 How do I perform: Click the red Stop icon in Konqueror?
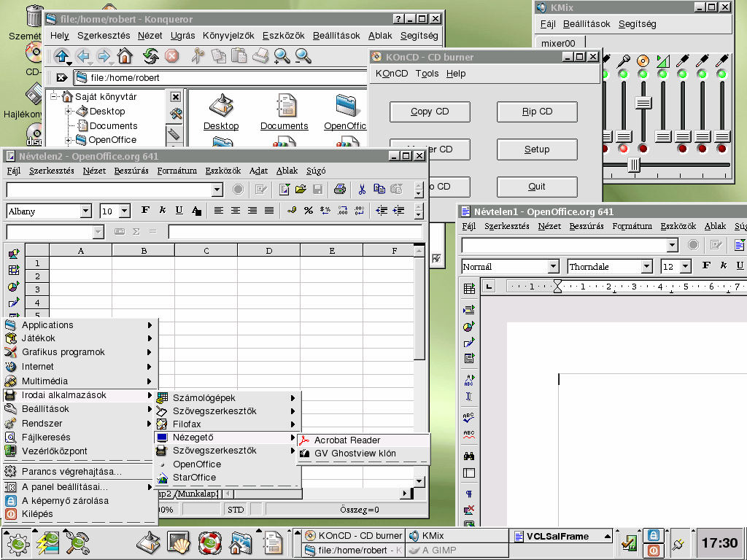pos(171,56)
